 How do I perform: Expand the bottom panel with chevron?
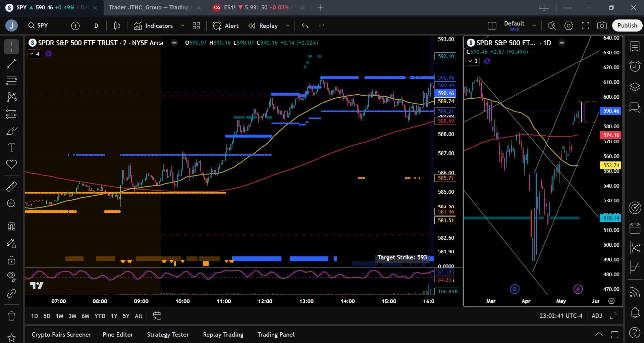coord(599,334)
